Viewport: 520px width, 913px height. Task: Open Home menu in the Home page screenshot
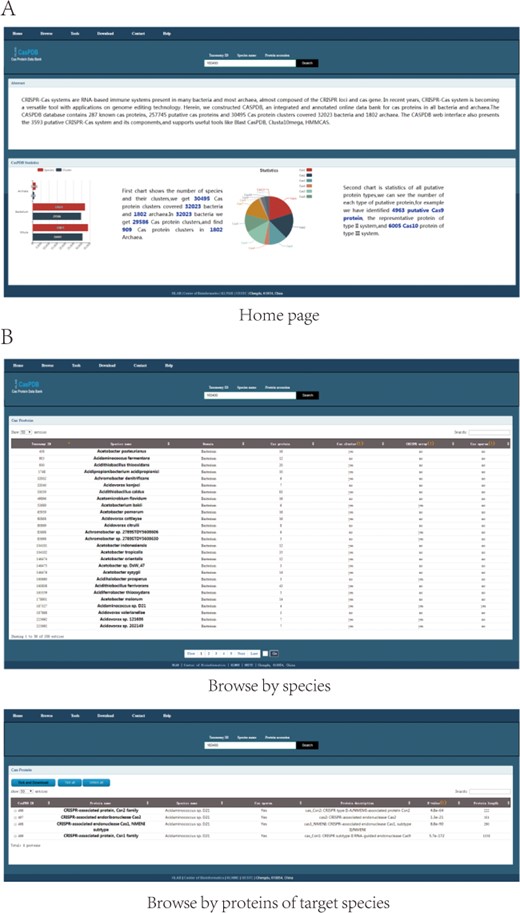click(x=17, y=34)
